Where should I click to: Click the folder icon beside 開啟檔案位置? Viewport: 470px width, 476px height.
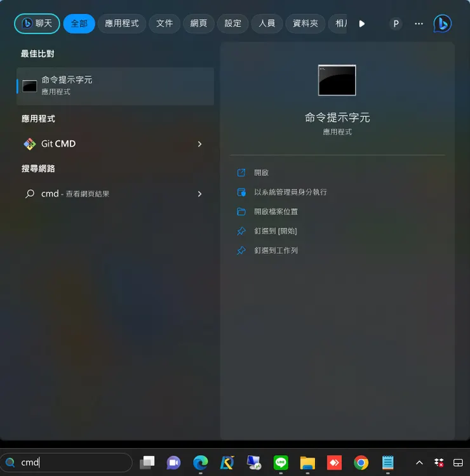(x=241, y=211)
